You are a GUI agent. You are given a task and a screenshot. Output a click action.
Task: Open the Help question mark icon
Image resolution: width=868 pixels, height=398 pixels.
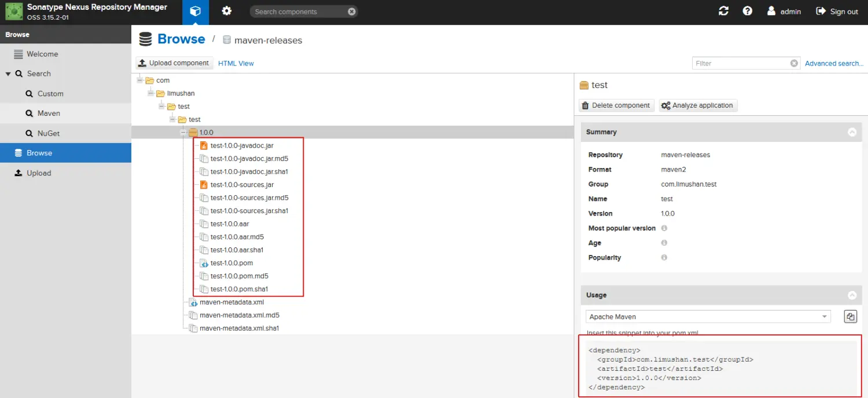coord(748,11)
